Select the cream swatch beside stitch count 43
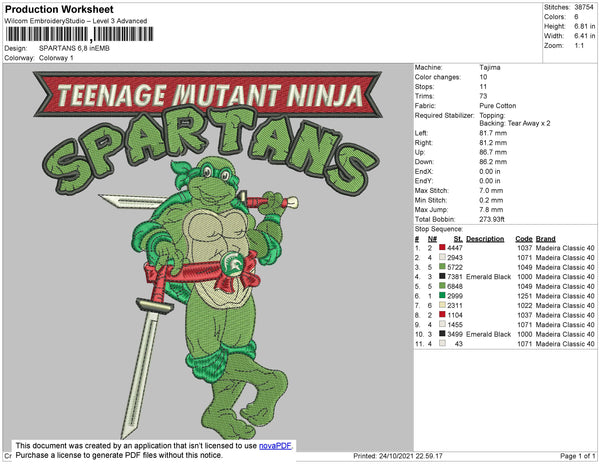The width and height of the screenshot is (600, 464). coord(442,344)
